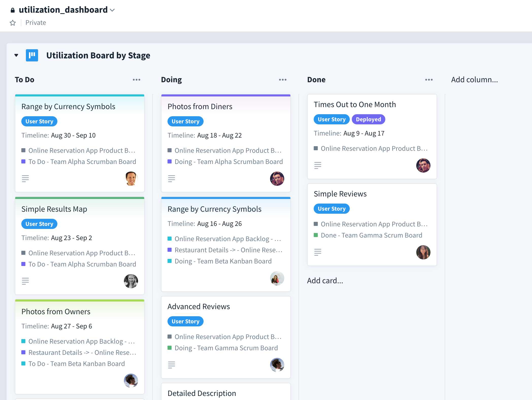Click the avatar on Times Out to One Month card
The width and height of the screenshot is (532, 400).
coord(423,165)
